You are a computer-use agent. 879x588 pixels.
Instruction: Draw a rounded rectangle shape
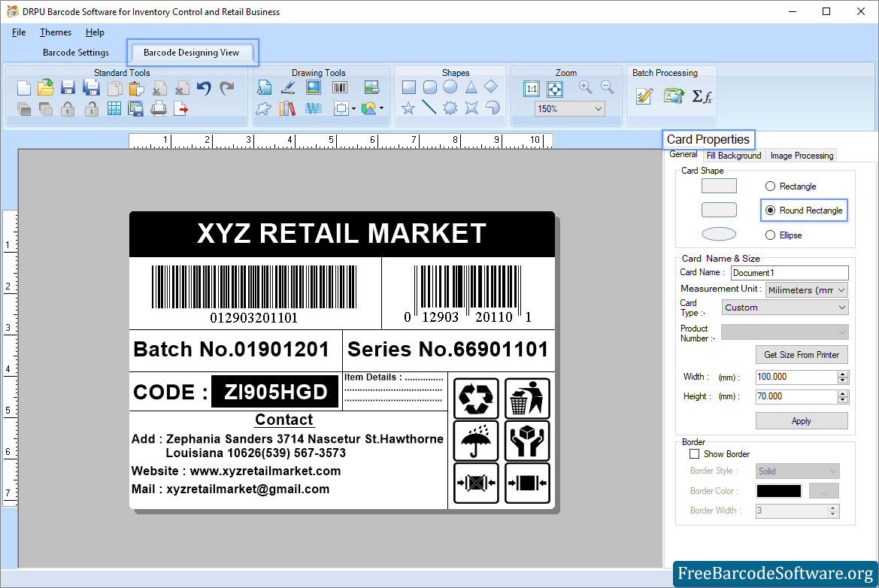pos(430,87)
